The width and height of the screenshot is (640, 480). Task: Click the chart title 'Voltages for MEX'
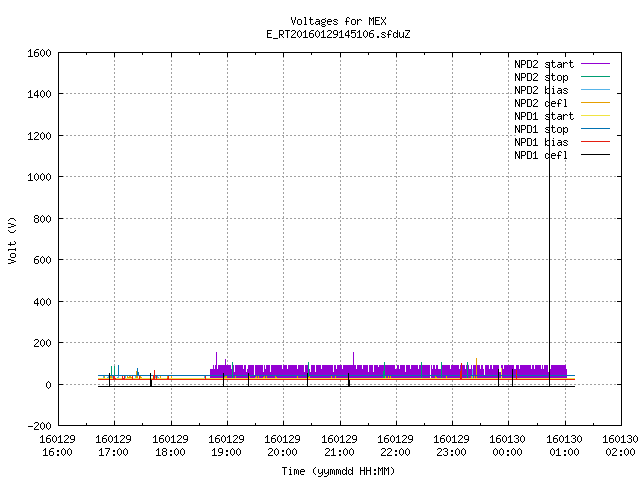point(338,21)
